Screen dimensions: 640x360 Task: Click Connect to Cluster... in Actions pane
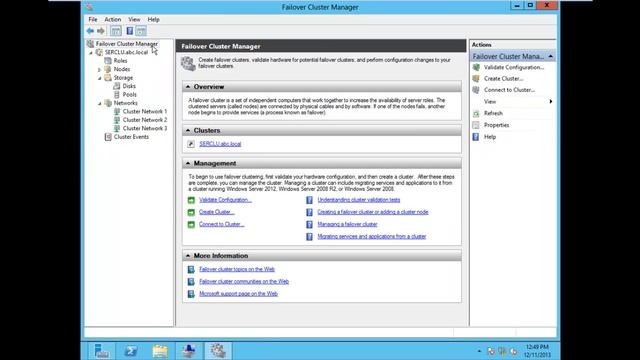pos(509,90)
